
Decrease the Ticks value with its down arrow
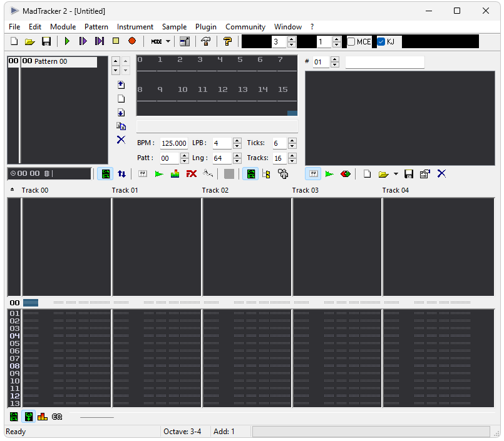click(x=292, y=146)
